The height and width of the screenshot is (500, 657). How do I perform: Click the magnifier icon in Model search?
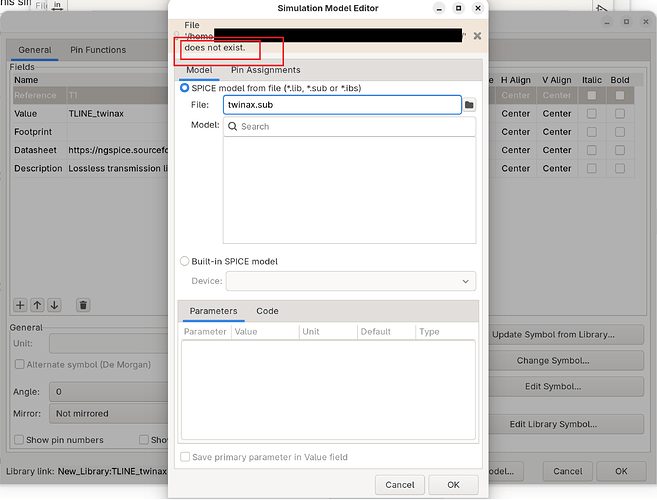[x=233, y=127]
